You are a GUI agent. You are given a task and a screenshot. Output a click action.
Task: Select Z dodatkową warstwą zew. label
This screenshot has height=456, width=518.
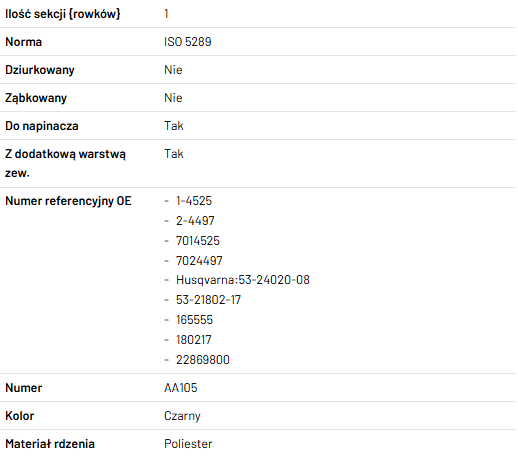tap(65, 163)
